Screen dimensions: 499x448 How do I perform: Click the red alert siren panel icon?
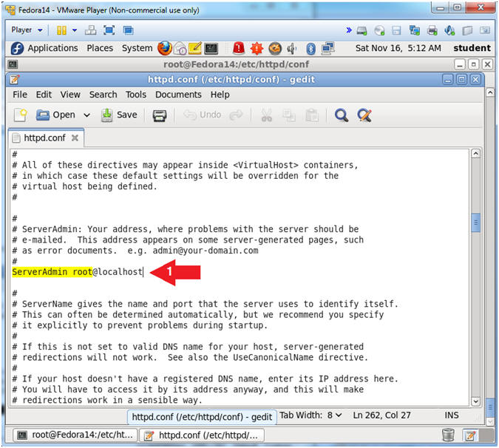coord(239,48)
